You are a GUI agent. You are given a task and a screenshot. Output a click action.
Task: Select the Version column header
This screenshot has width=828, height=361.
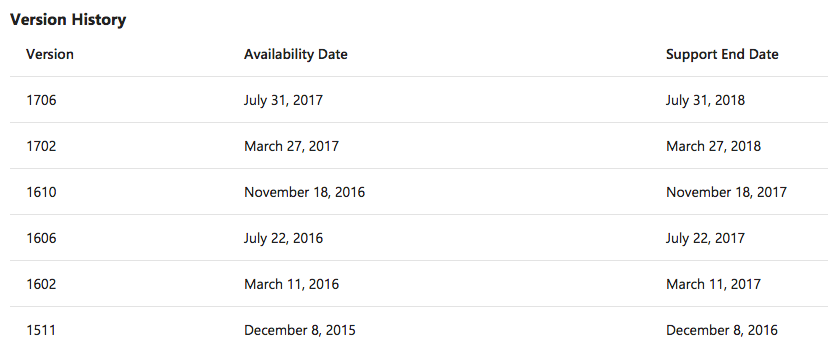(x=50, y=54)
